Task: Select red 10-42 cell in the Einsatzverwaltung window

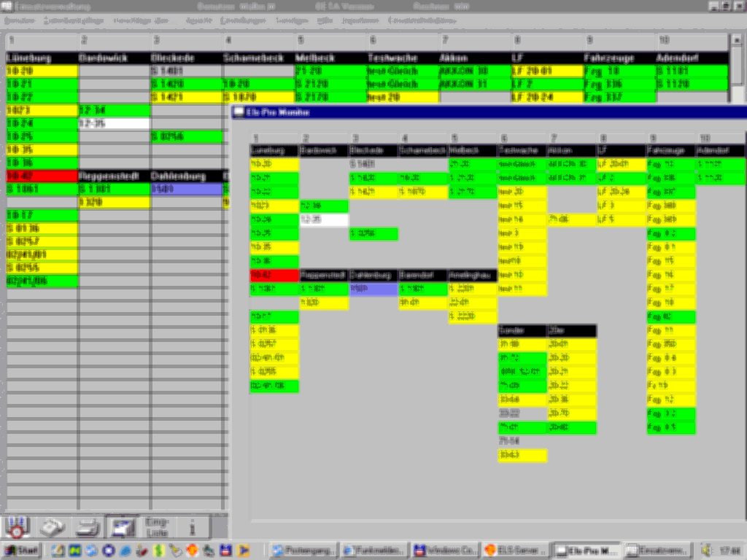Action: [42, 176]
